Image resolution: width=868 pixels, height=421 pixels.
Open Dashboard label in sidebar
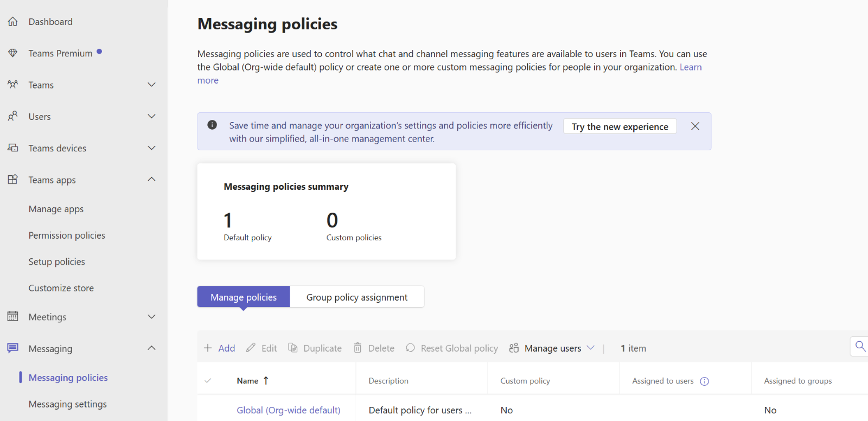click(x=50, y=22)
